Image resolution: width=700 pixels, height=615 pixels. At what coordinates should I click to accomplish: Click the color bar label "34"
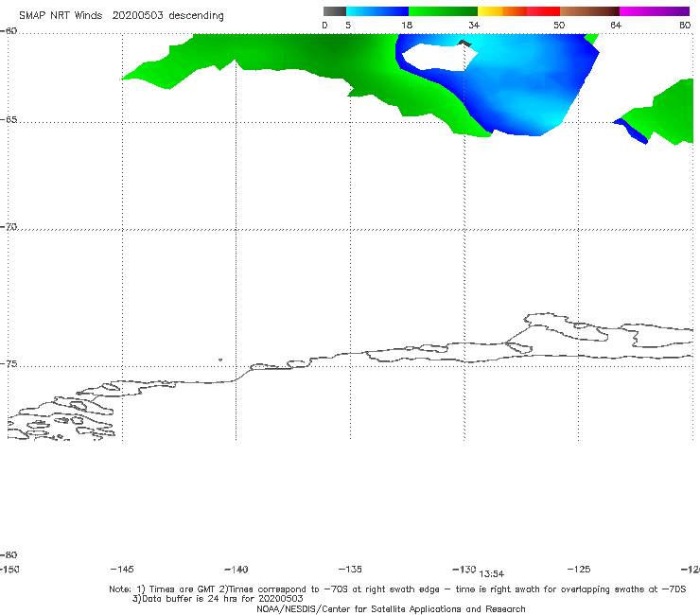pyautogui.click(x=474, y=25)
